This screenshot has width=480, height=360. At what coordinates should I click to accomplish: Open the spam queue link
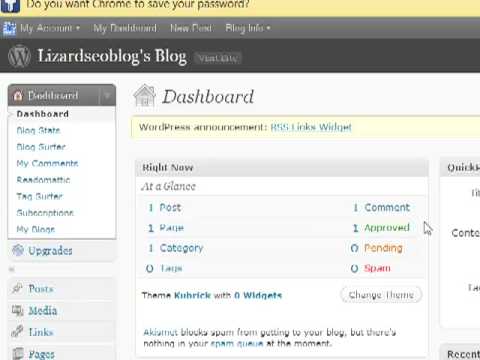pyautogui.click(x=237, y=343)
